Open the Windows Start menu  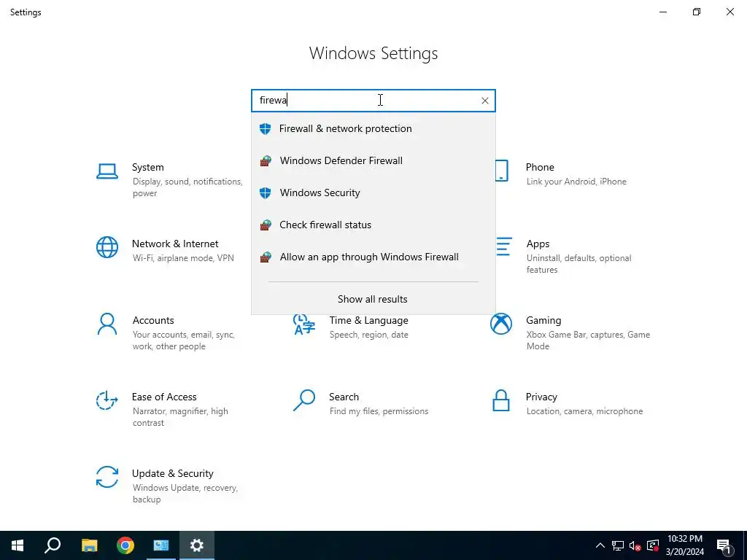[x=18, y=545]
